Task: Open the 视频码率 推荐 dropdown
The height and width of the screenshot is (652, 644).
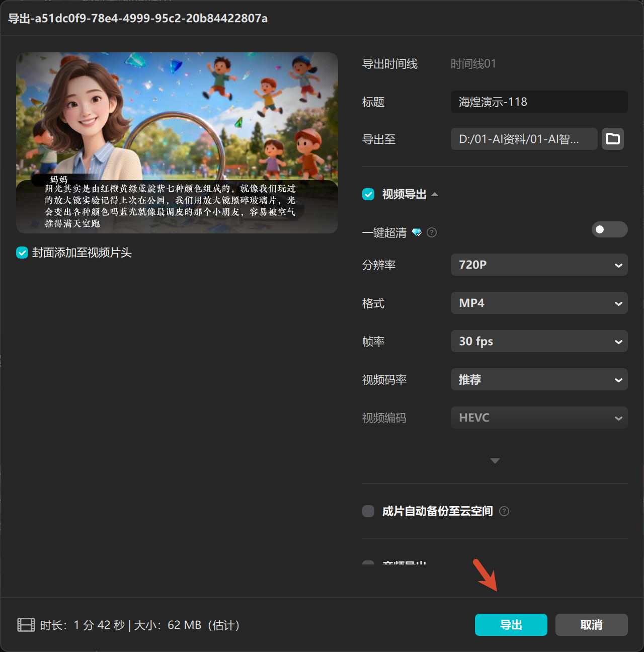Action: [538, 379]
